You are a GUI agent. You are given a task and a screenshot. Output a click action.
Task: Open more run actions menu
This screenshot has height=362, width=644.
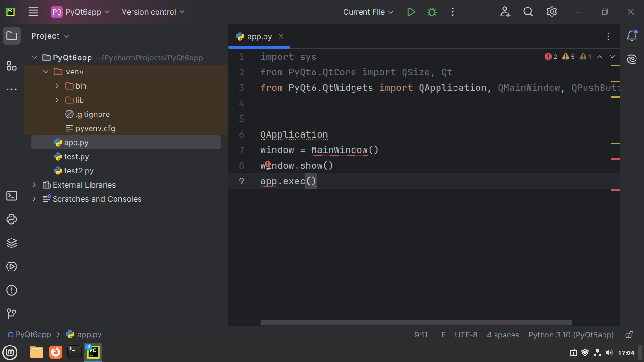pyautogui.click(x=453, y=12)
